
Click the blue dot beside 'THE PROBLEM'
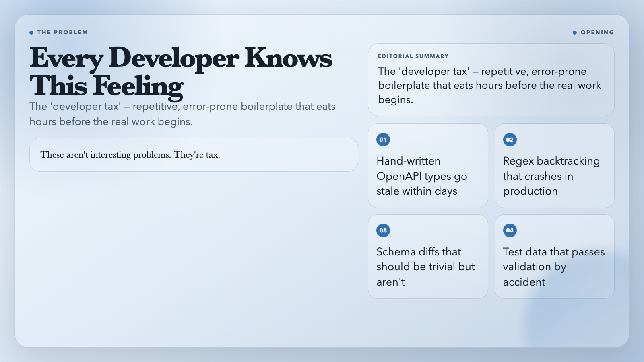coord(31,33)
